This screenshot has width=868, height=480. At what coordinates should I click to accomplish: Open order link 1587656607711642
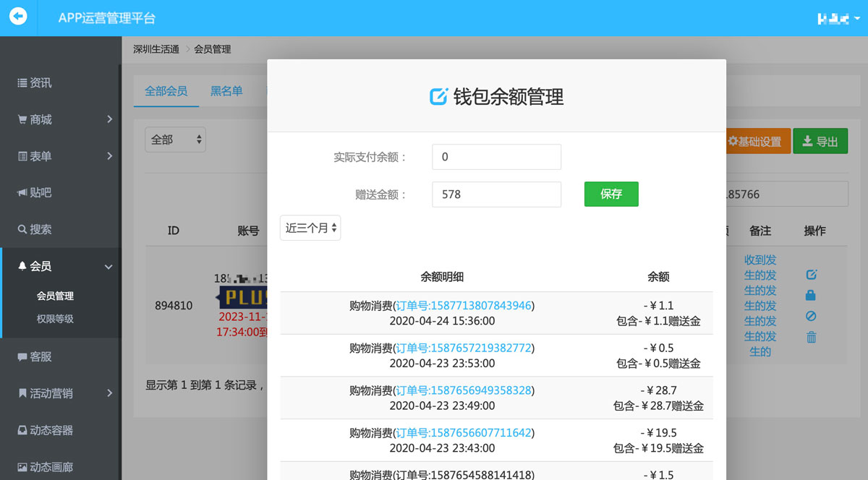point(464,434)
